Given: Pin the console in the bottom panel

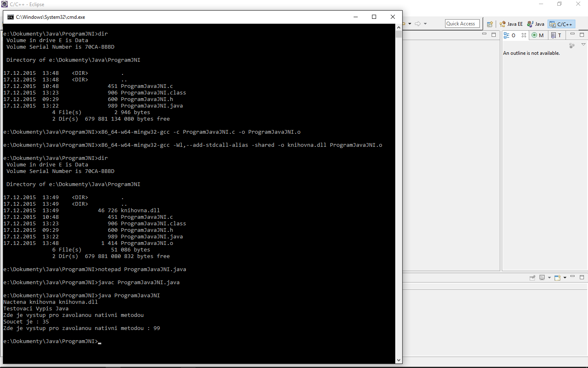Looking at the screenshot, I should point(532,278).
